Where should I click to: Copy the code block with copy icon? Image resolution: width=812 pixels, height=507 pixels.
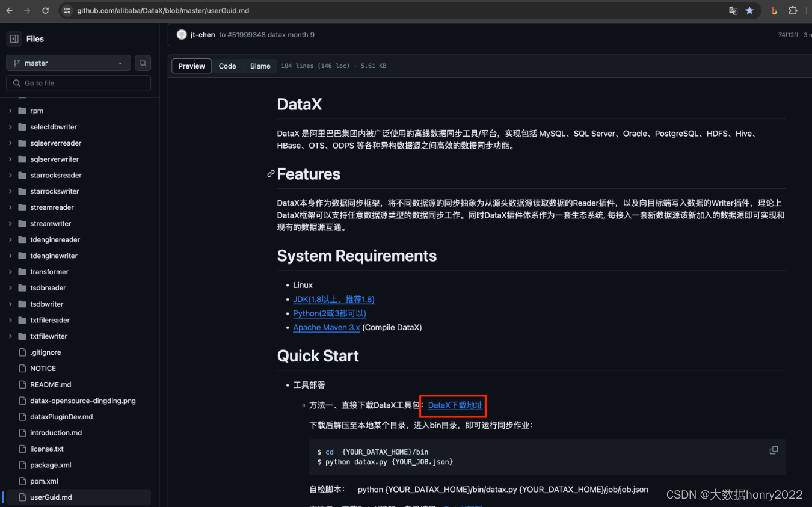click(774, 450)
